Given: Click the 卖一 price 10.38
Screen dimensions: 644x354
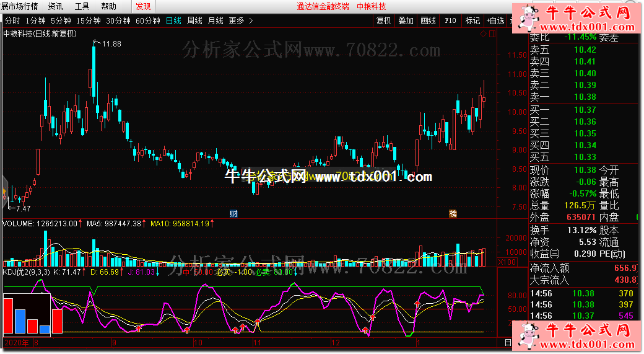Looking at the screenshot, I should [585, 97].
